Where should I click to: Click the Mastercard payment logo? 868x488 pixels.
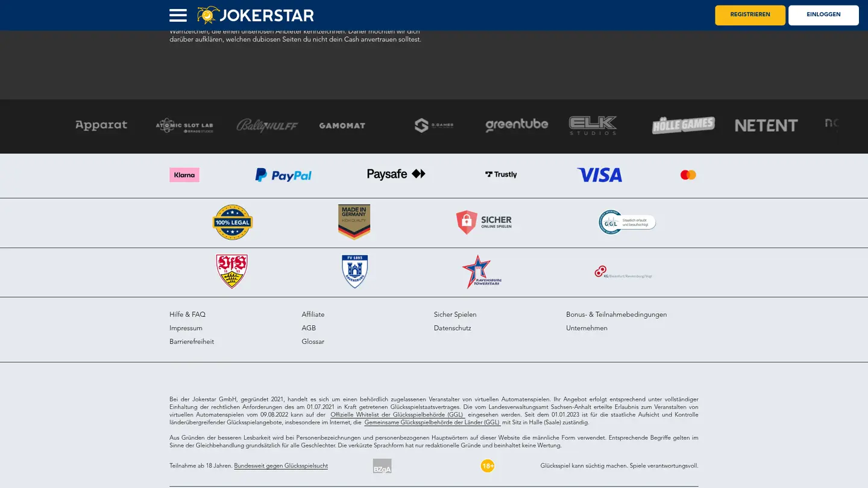click(x=688, y=175)
